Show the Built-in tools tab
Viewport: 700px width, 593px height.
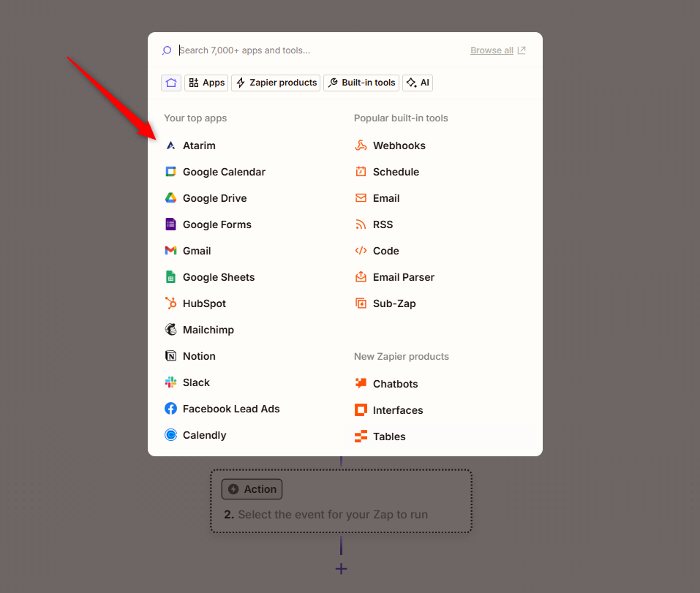[x=361, y=83]
